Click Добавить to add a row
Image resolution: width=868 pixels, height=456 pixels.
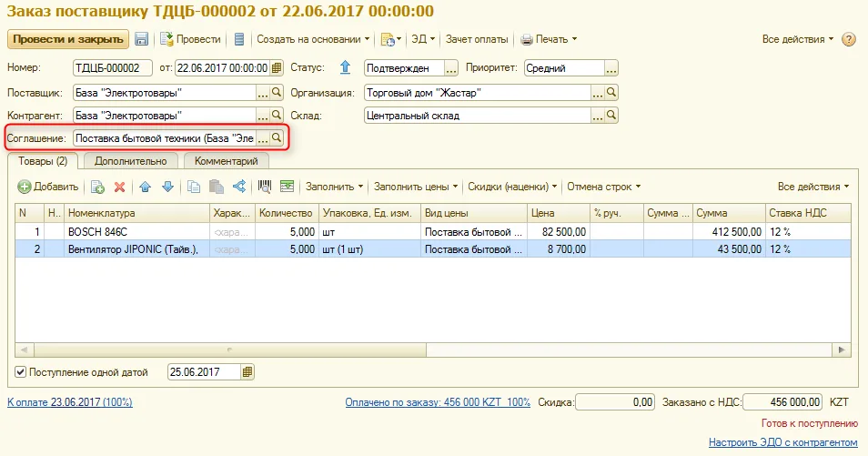(48, 187)
